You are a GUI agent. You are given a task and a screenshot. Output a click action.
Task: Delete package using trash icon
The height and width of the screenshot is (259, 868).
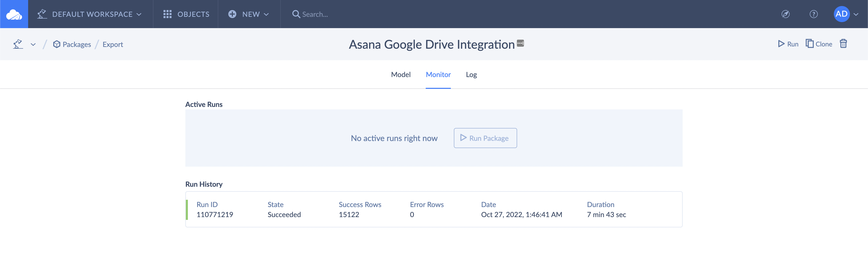click(x=843, y=44)
